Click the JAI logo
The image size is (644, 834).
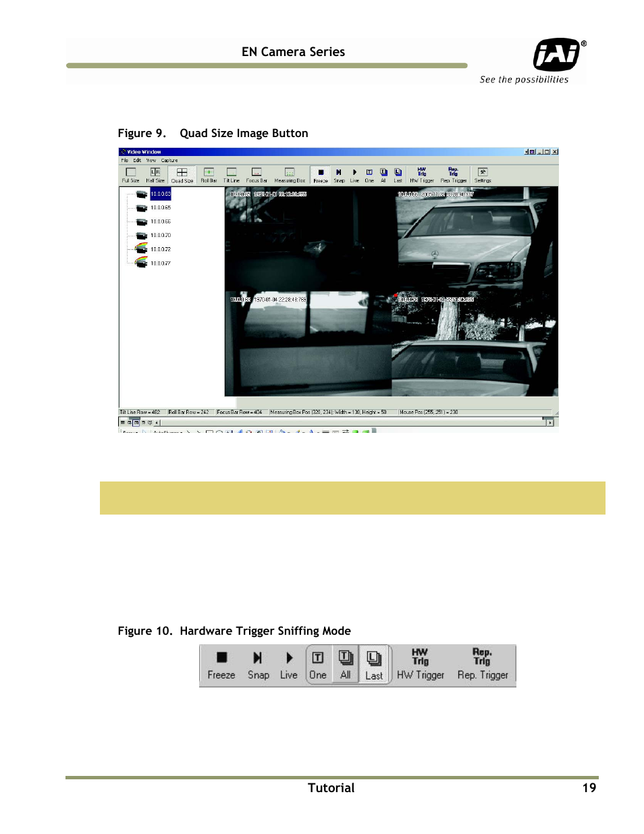(x=557, y=54)
